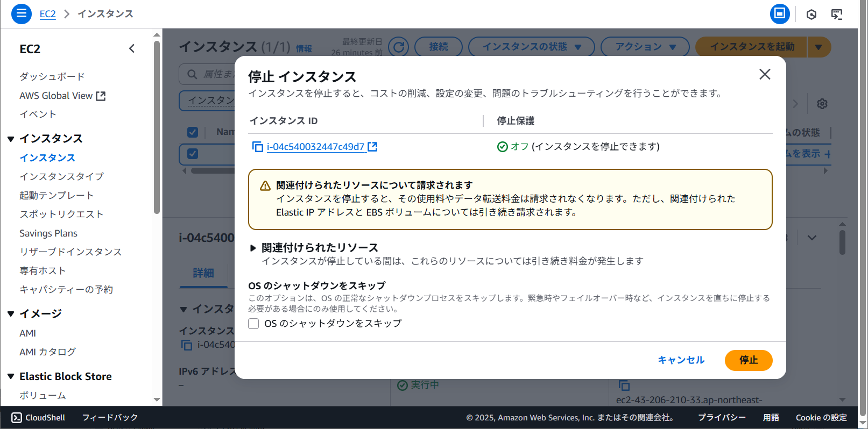Toggle the select-all instances header checkbox
This screenshot has width=868, height=429.
pos(193,132)
